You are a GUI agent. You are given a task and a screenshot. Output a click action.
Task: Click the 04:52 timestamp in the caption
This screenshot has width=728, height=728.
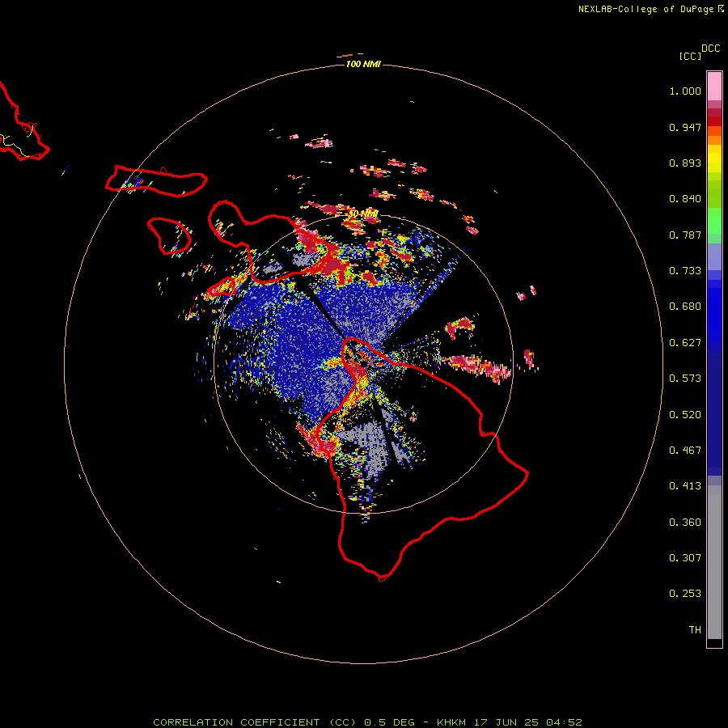564,722
